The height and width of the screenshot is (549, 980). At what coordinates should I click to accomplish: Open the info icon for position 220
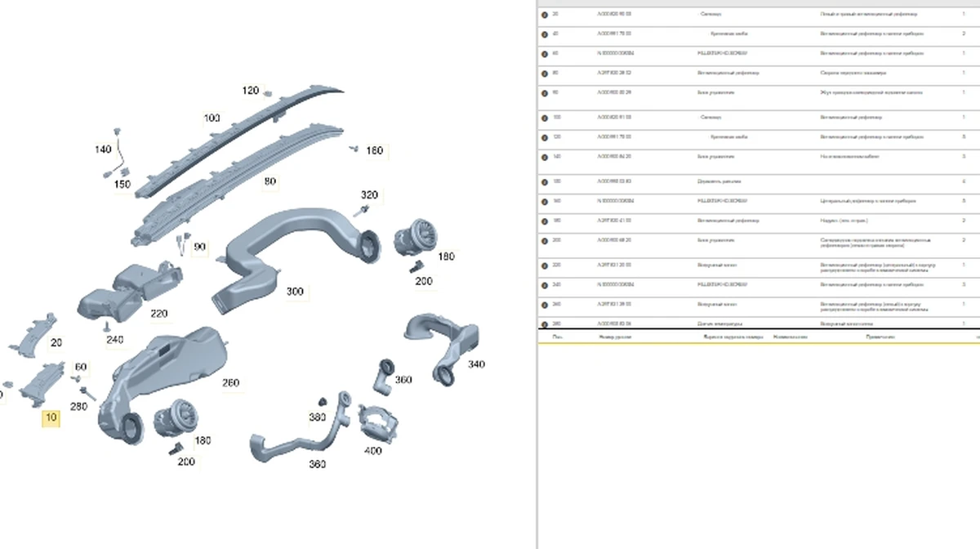[545, 266]
